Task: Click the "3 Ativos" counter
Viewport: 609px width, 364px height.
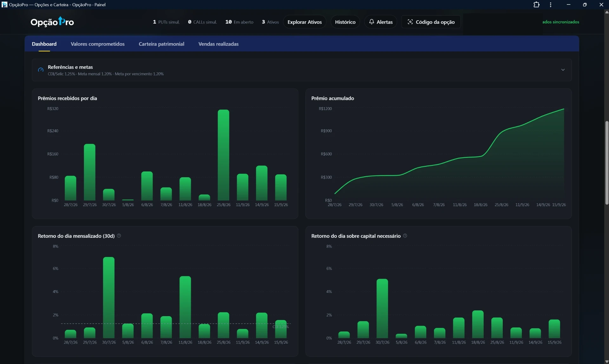Action: coord(270,22)
